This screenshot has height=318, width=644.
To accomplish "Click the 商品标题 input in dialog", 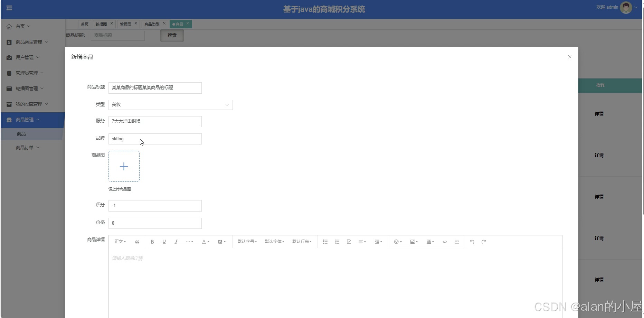I will pos(155,88).
